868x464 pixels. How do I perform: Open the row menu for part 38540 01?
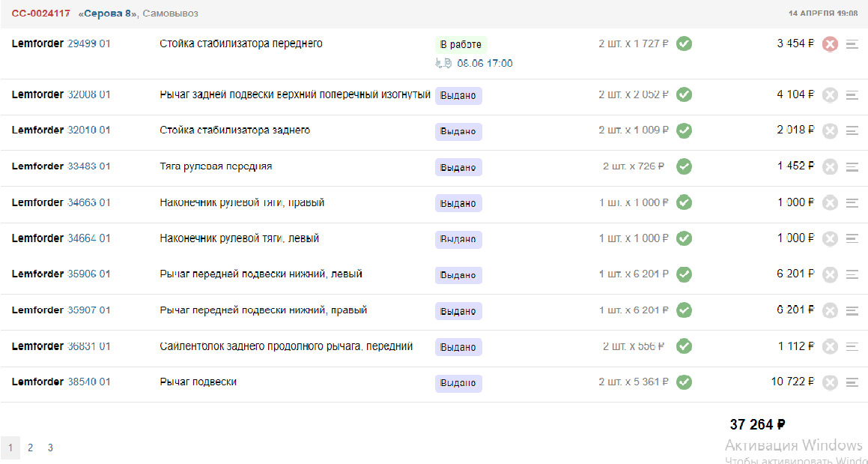[852, 382]
